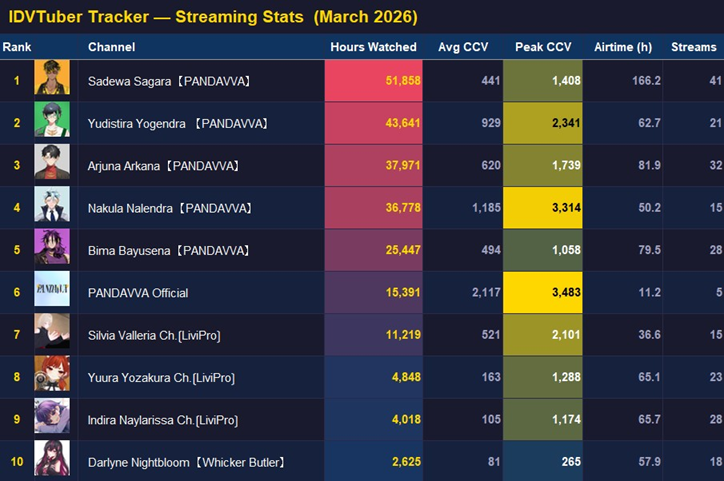This screenshot has width=724, height=481.
Task: Click the hours watched value 37,971
Action: pos(403,165)
